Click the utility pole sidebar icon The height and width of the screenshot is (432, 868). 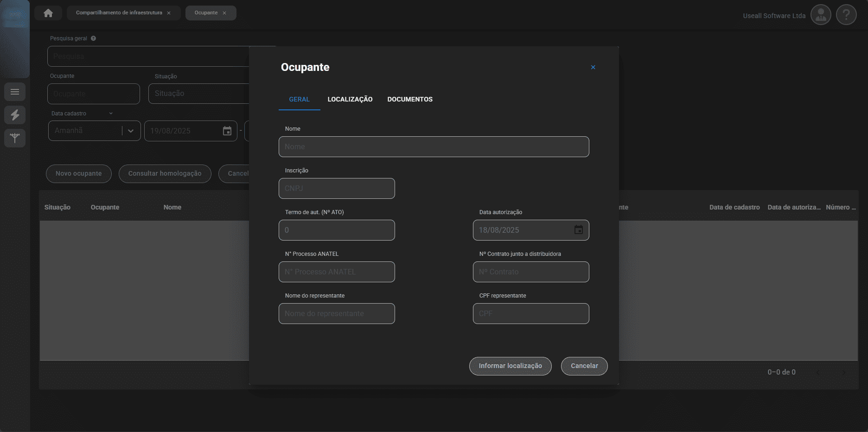click(15, 138)
